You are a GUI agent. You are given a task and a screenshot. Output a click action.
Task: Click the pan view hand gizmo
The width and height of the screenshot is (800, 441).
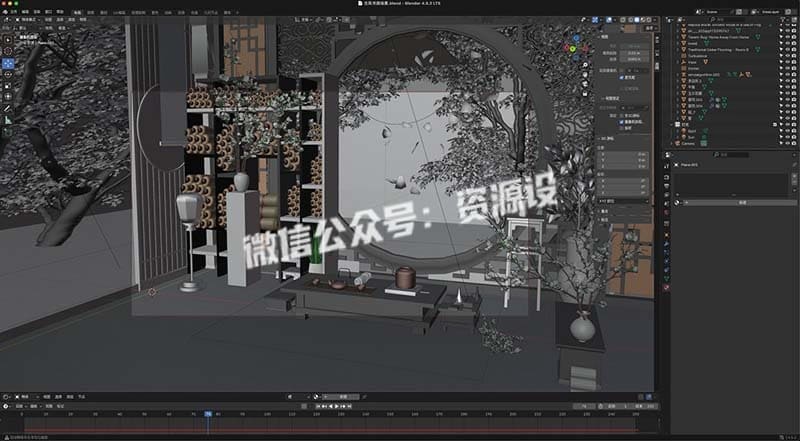point(585,75)
